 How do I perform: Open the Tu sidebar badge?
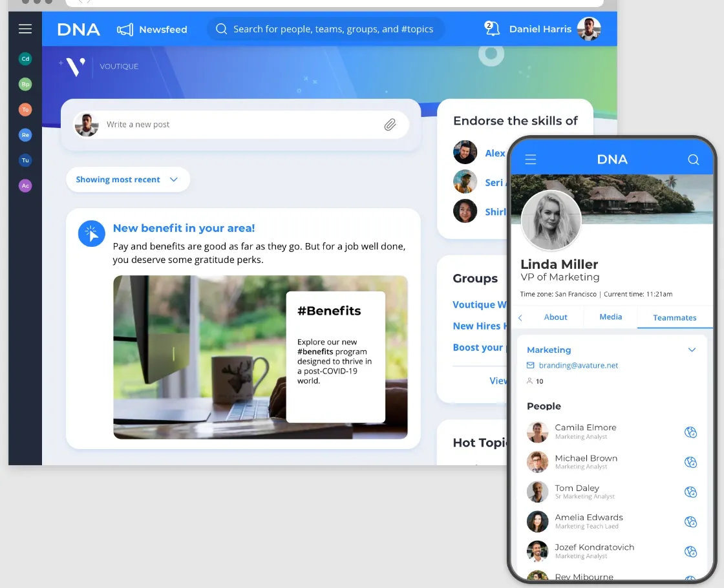pyautogui.click(x=25, y=160)
